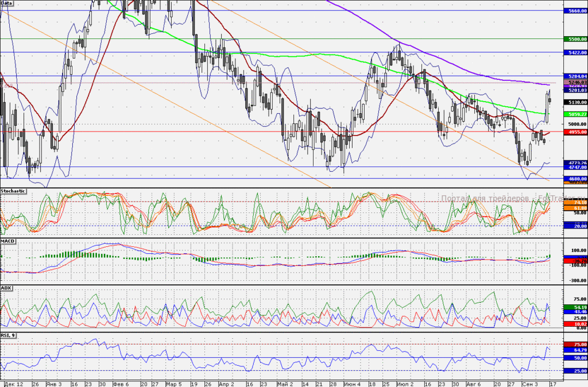
Task: Click the RSI 75.00 overbought level tag
Action: click(x=575, y=345)
